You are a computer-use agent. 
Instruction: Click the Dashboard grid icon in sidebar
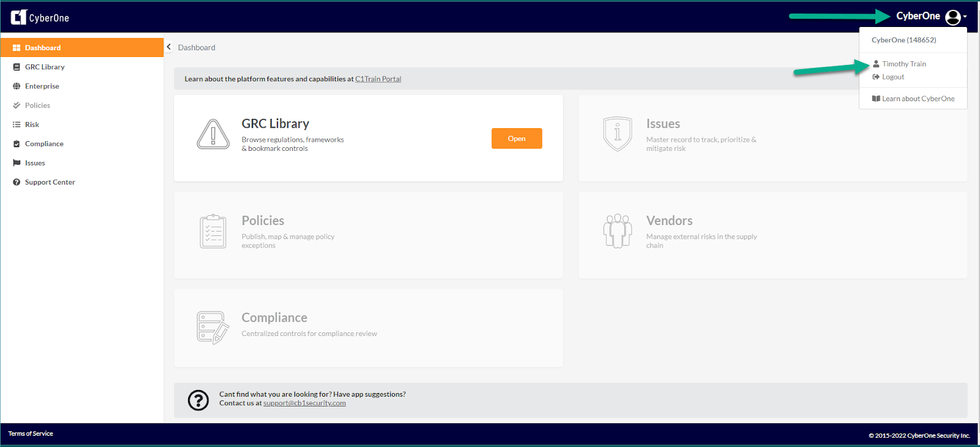(17, 48)
